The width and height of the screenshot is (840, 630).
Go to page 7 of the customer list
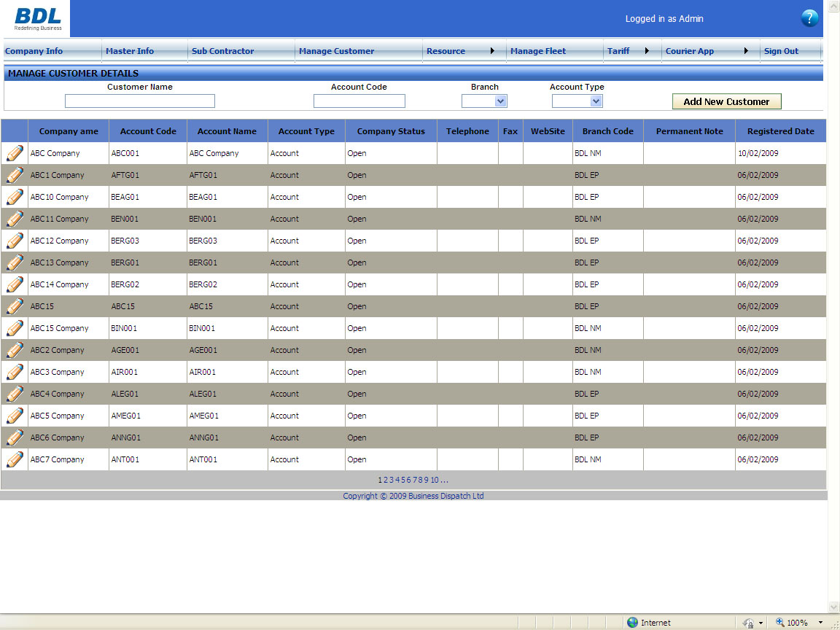[x=415, y=480]
